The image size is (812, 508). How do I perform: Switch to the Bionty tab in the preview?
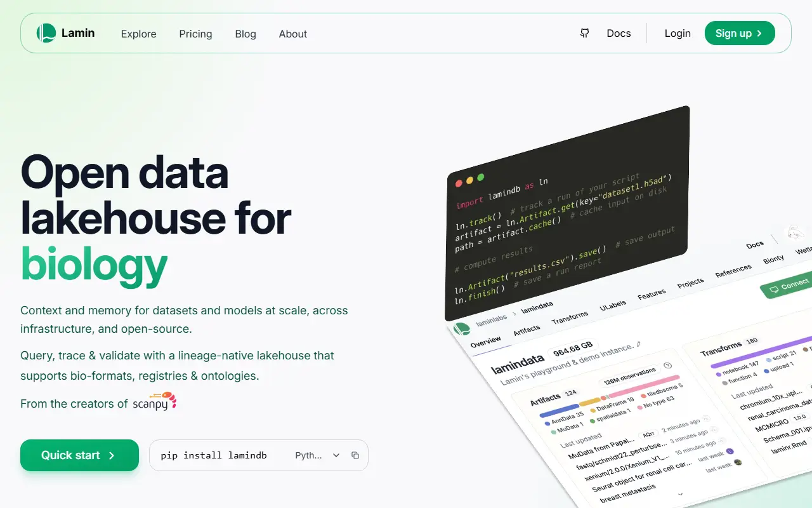(x=773, y=259)
